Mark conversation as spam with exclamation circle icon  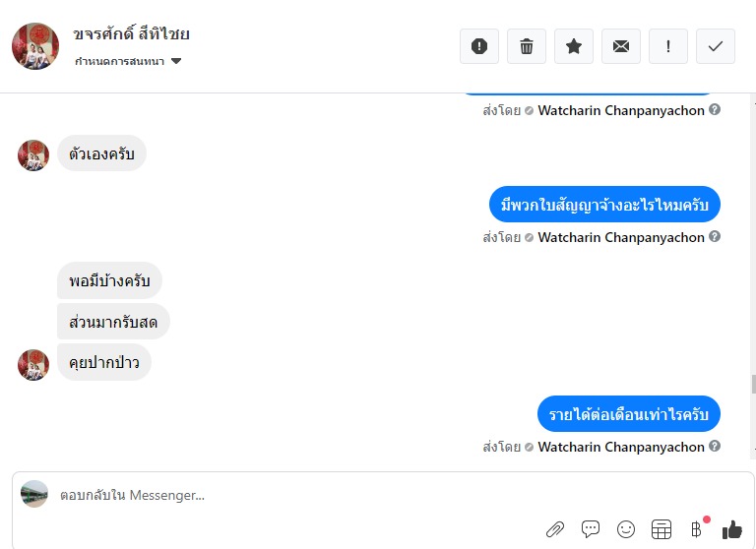click(479, 46)
